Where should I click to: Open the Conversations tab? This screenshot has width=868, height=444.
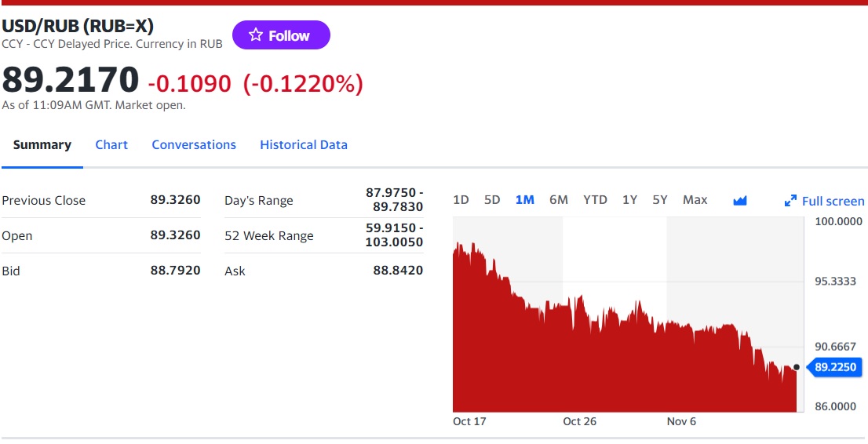click(x=194, y=145)
